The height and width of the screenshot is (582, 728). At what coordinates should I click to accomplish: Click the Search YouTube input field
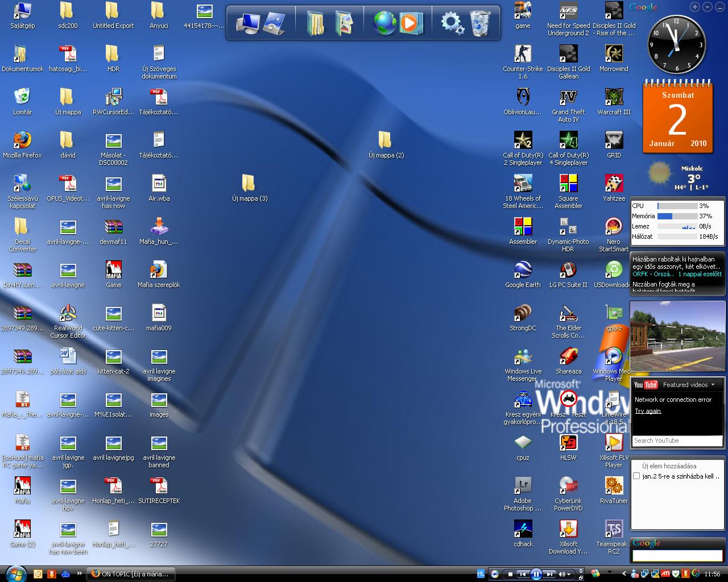(677, 440)
